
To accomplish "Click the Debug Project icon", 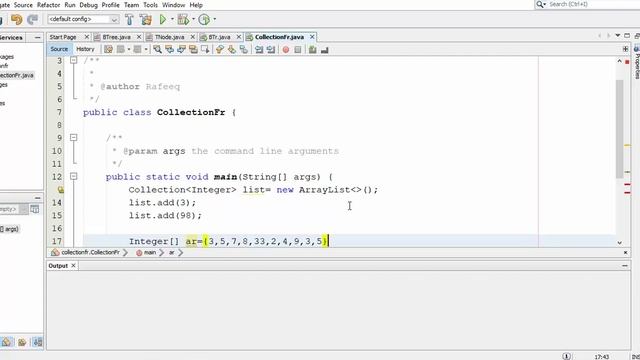I will (183, 19).
